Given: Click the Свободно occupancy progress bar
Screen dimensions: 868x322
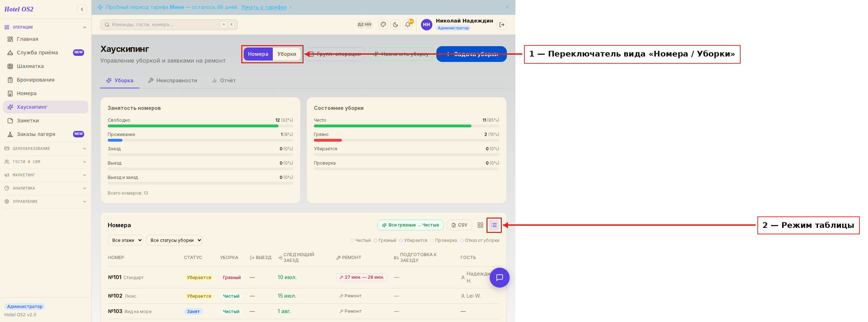Looking at the screenshot, I should [x=200, y=126].
